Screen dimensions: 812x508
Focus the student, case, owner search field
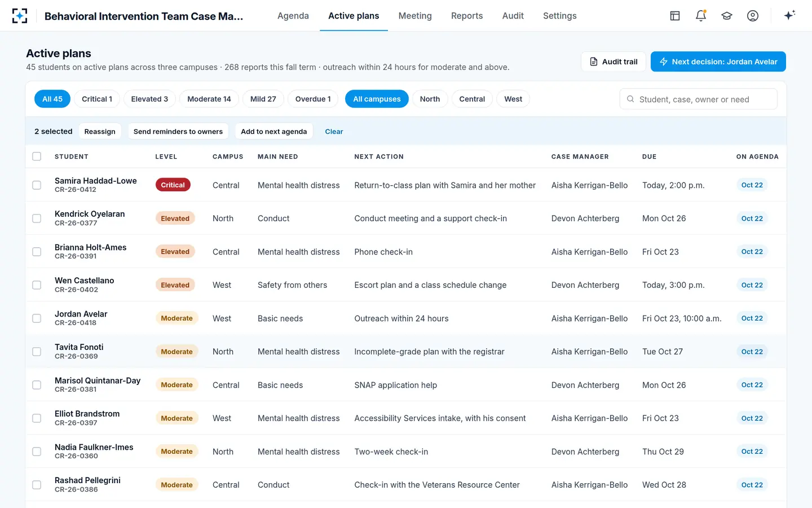(x=699, y=99)
